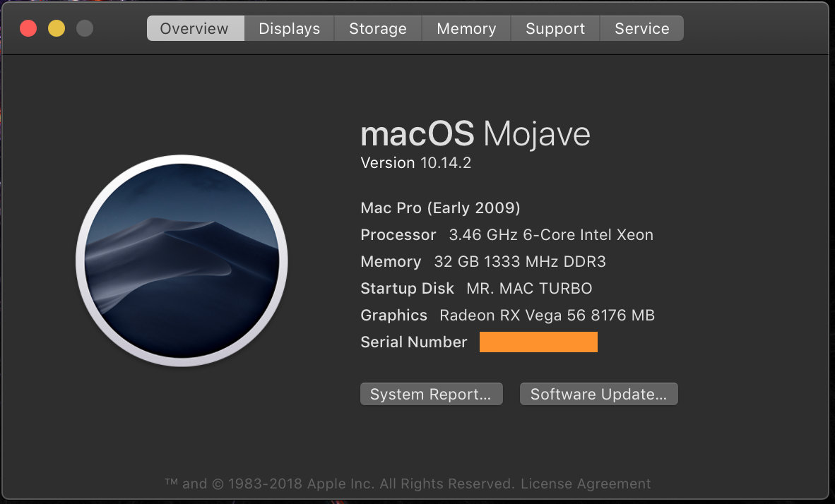Click the MR. MAC TURBO startup disk name

529,288
